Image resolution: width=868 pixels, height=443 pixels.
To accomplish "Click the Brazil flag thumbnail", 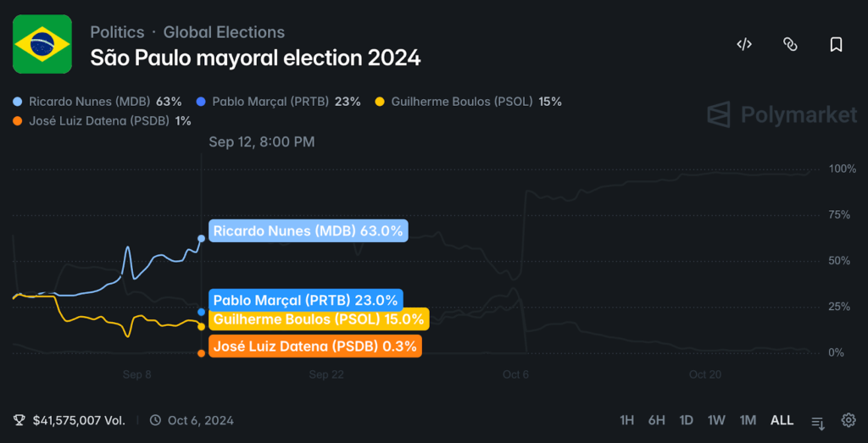I will [x=42, y=43].
